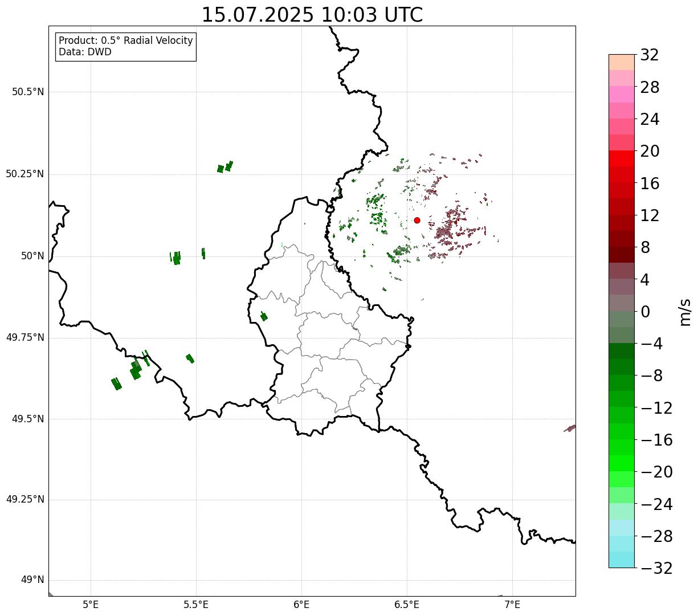Click the plot title '15.07.2025 10:03 UTC'
This screenshot has height=616, width=698.
(312, 15)
